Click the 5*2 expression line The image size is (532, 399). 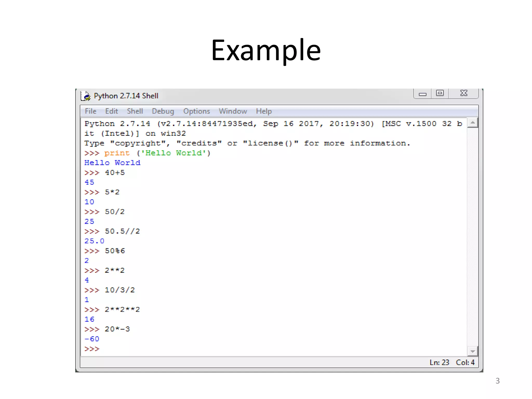102,192
